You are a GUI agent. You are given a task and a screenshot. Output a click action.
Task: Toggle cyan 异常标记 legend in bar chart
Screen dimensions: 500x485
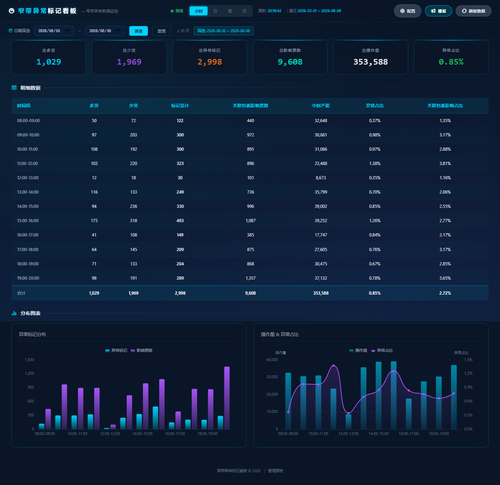[116, 350]
